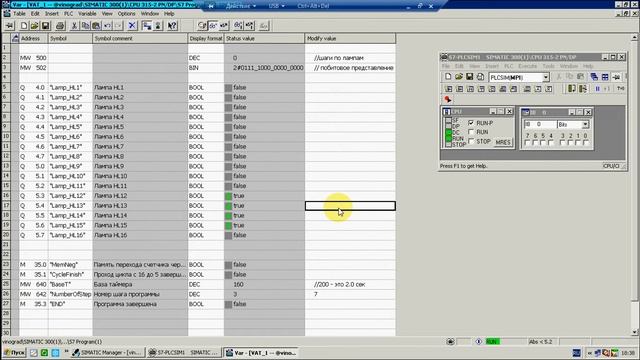Click status value 2#0111_1000_0000_0000

coord(268,68)
